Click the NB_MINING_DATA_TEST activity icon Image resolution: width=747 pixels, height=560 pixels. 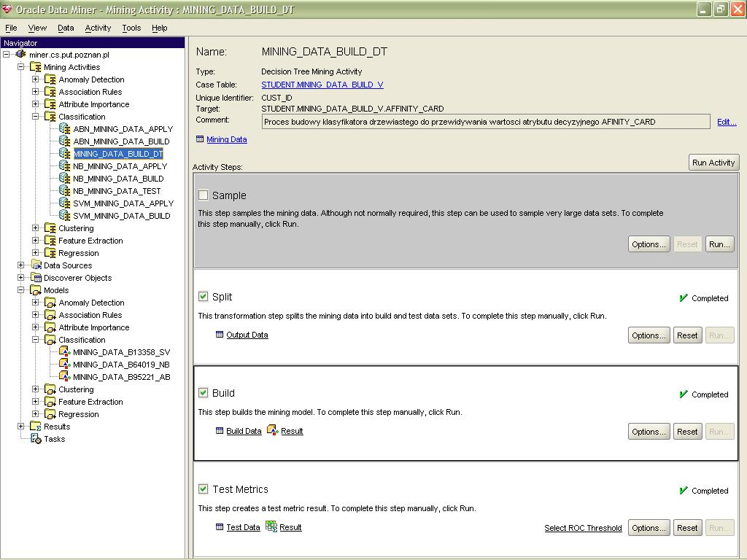65,190
